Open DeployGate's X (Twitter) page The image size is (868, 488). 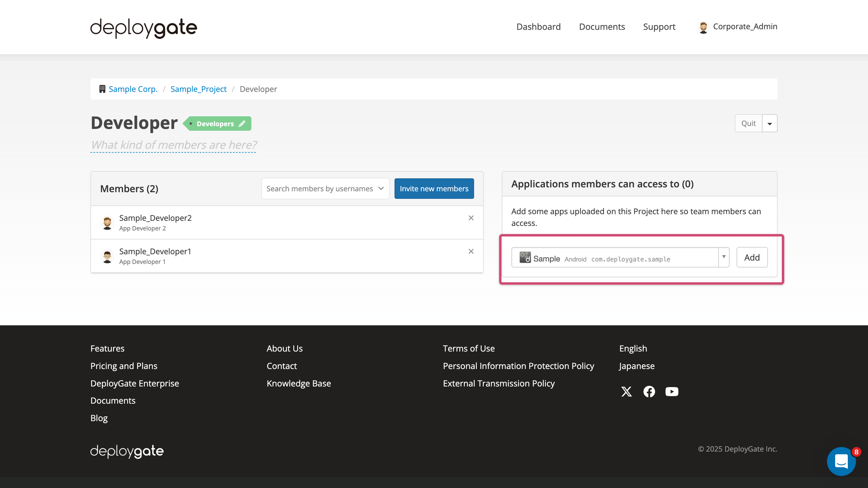coord(626,391)
